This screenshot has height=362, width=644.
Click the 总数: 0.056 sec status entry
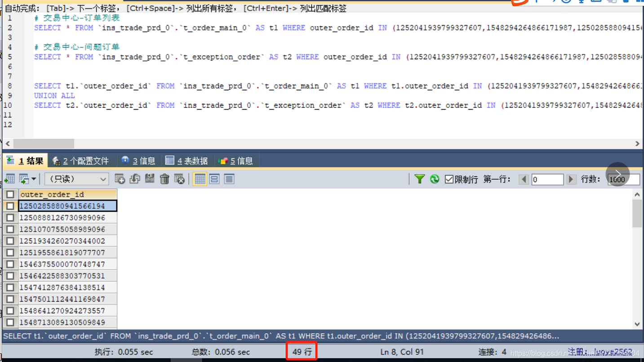(220, 352)
